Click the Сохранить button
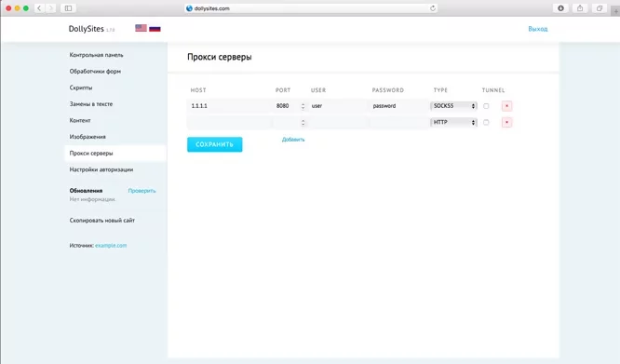Viewport: 620px width, 364px height. (214, 144)
